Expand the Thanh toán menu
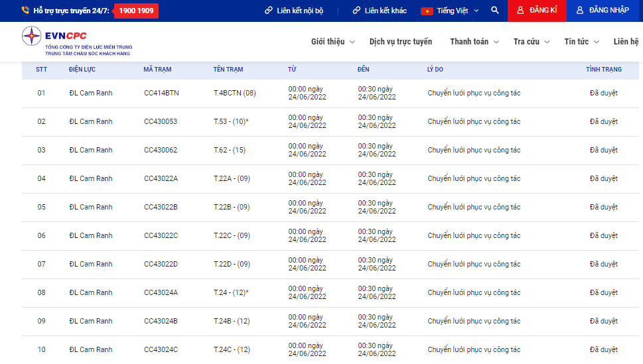Viewport: 643px width, 364px height. coord(474,42)
